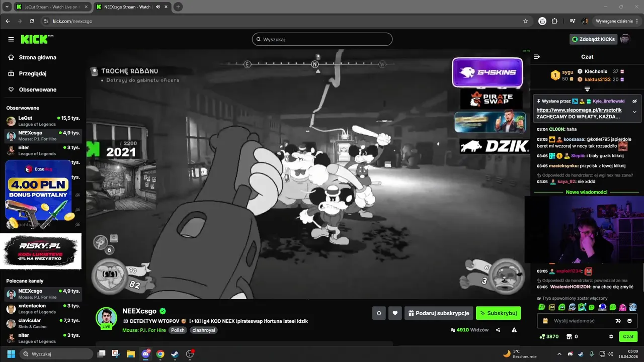Report stream via warning triangle icon

pyautogui.click(x=514, y=330)
